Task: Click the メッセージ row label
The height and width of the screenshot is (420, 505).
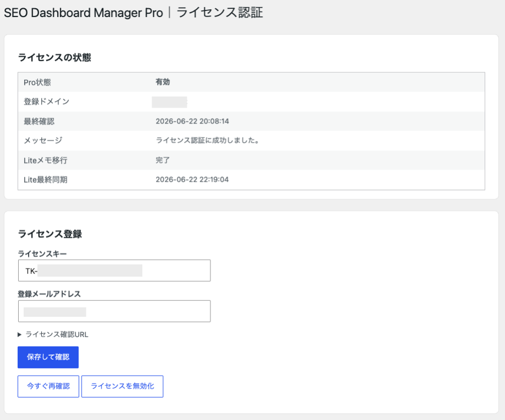Action: [x=43, y=141]
